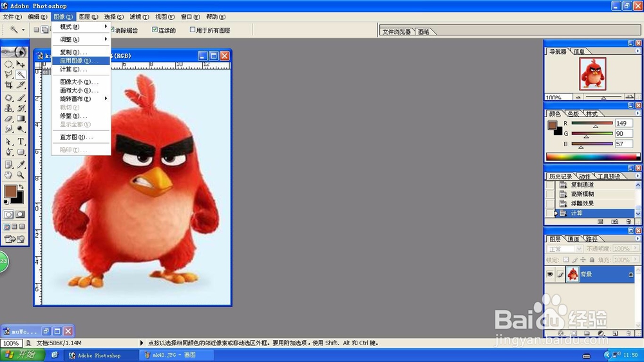Select the Path Selection arrow tool
The width and height of the screenshot is (644, 362).
pyautogui.click(x=8, y=141)
